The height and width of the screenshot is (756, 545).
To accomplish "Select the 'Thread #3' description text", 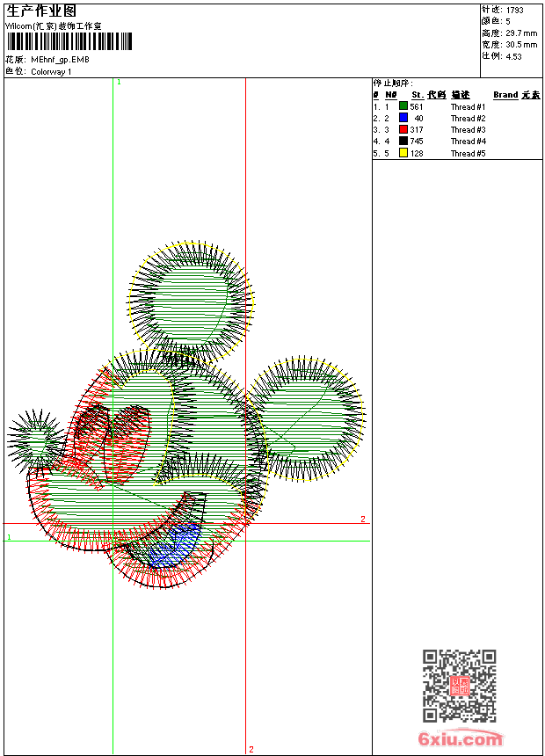I will pyautogui.click(x=468, y=130).
